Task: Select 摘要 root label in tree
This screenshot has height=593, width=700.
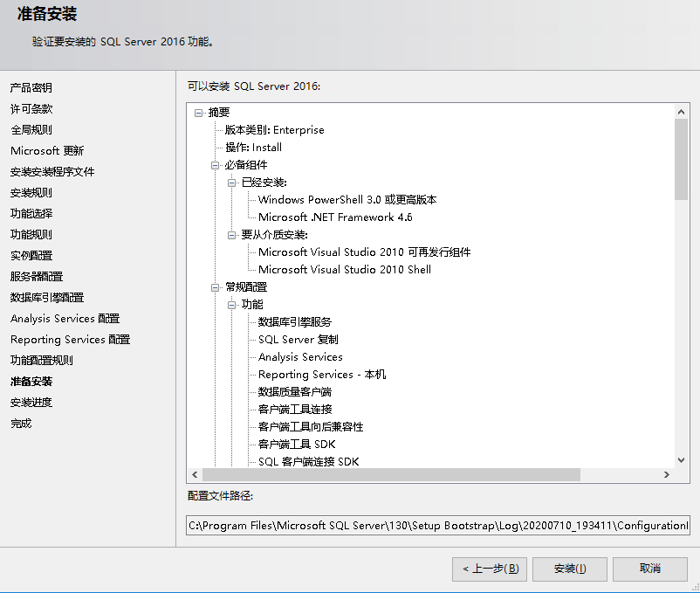Action: pos(219,113)
